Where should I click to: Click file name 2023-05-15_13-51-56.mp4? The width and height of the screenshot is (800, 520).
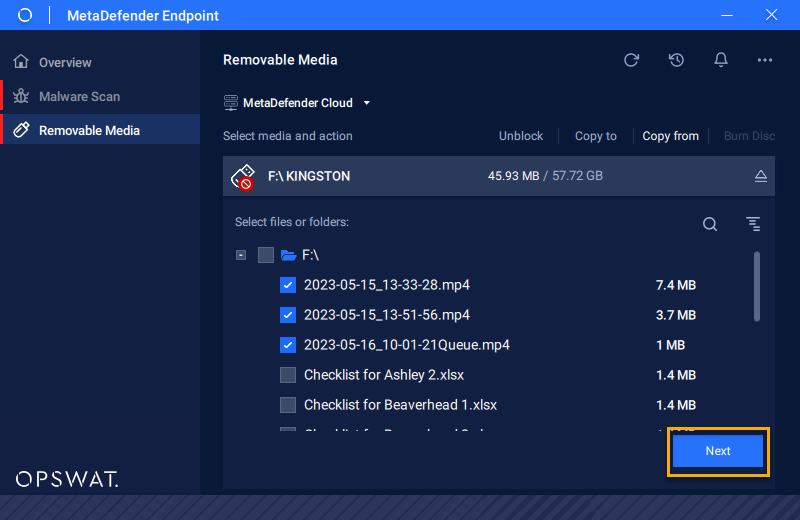click(387, 315)
